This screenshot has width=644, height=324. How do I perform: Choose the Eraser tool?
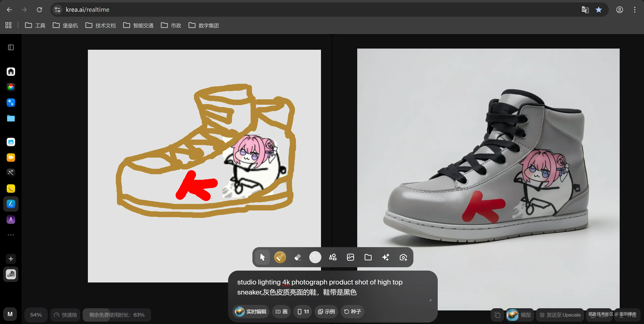[x=298, y=257]
